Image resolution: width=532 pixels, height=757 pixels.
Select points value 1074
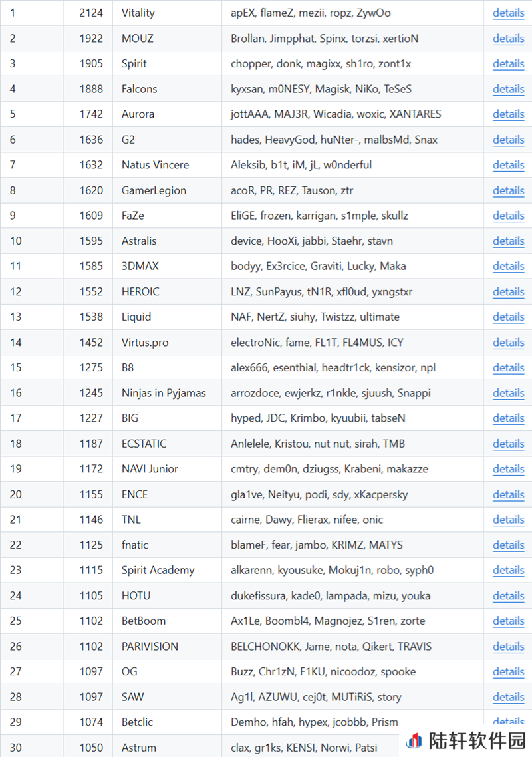tap(91, 722)
